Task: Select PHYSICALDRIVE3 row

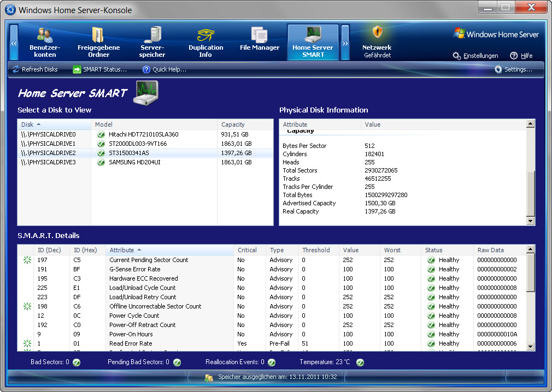Action: pos(145,162)
